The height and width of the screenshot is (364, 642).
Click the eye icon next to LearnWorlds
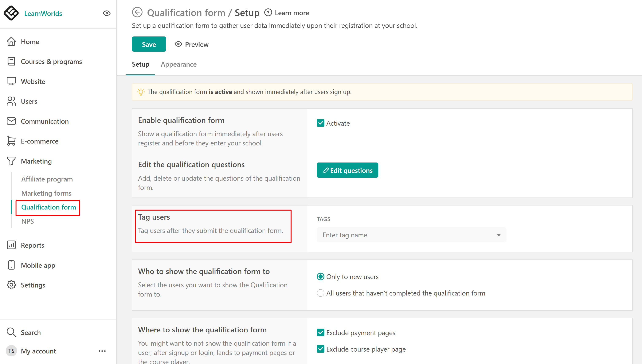tap(107, 13)
